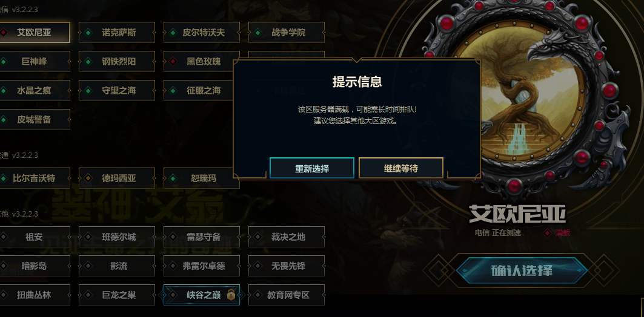Image resolution: width=644 pixels, height=317 pixels.
Task: Click the green diamond icon on 战争学院
Action: click(257, 33)
